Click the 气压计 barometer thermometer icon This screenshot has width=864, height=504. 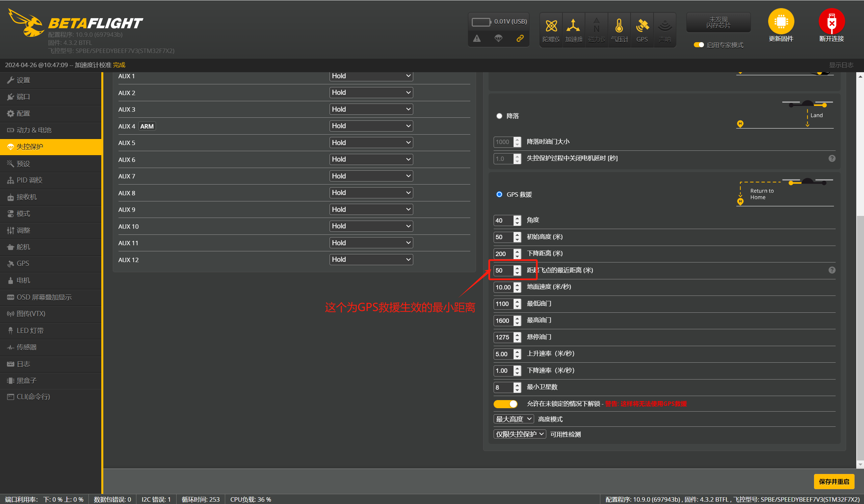(619, 26)
